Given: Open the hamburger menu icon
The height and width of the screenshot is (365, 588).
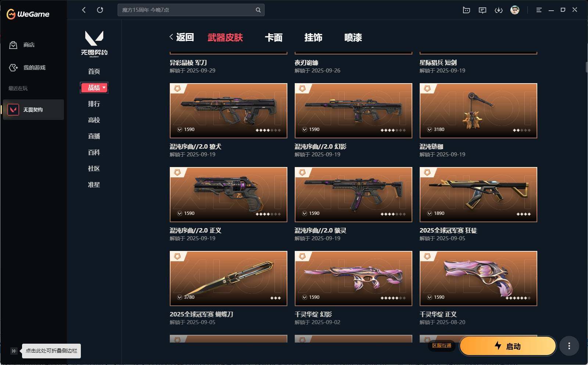Looking at the screenshot, I should pyautogui.click(x=539, y=10).
